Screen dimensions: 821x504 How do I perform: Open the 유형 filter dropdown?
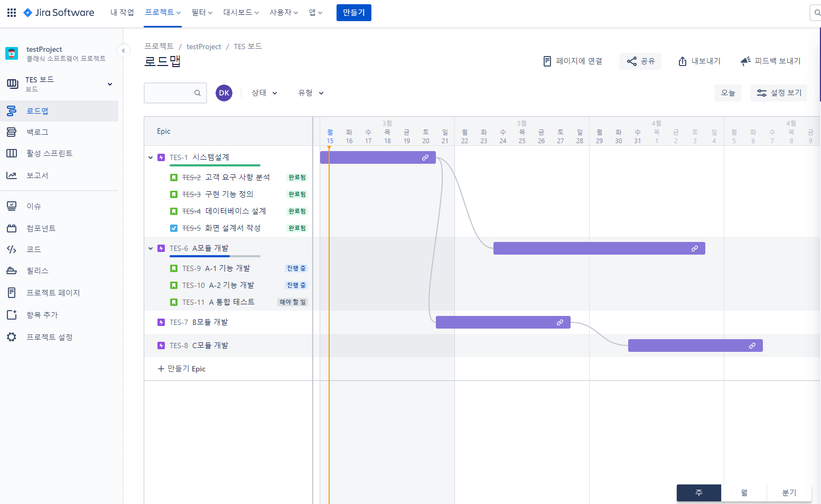tap(311, 93)
